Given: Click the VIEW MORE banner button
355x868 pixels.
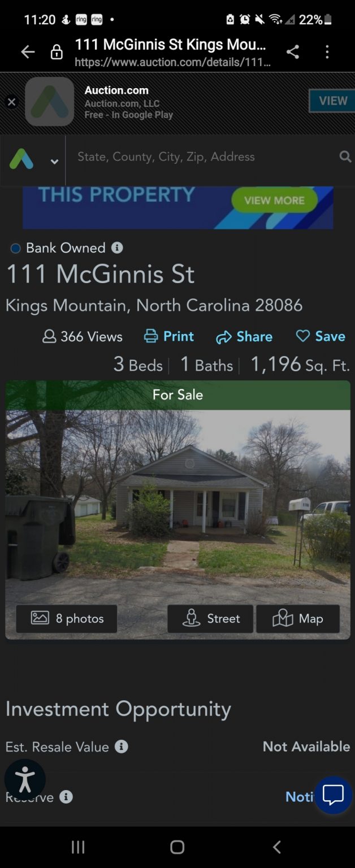Looking at the screenshot, I should tap(274, 201).
